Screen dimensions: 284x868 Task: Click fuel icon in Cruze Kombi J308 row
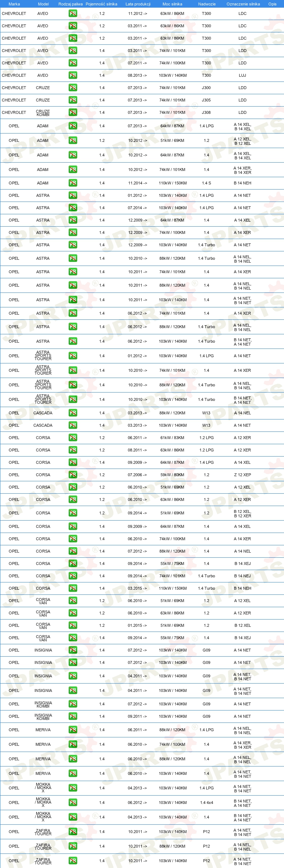[x=73, y=112]
